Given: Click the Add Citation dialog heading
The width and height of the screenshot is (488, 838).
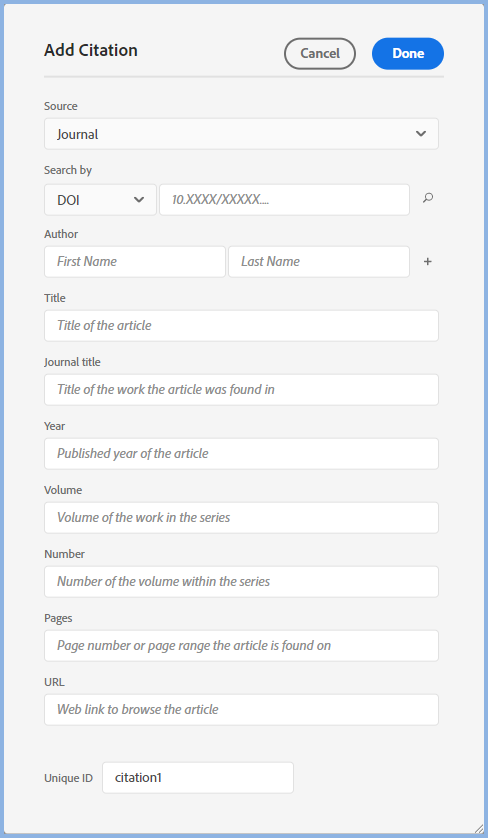Looking at the screenshot, I should [91, 50].
